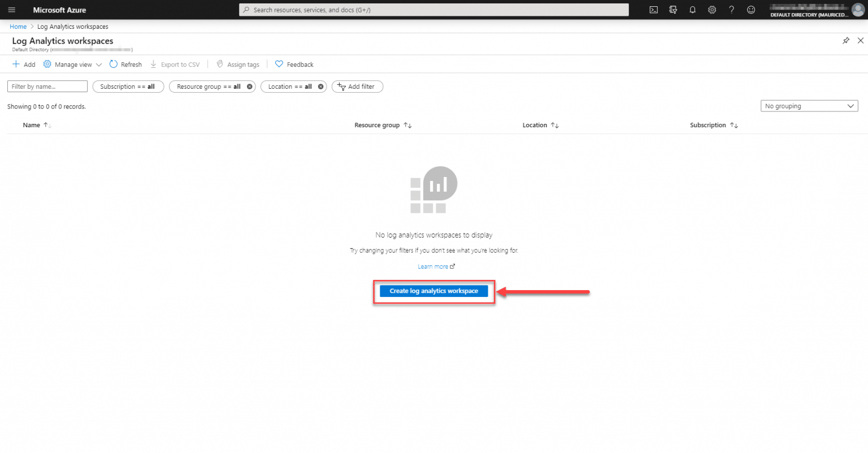Remove the Resource group filter with its X
This screenshot has width=868, height=453.
click(x=249, y=86)
